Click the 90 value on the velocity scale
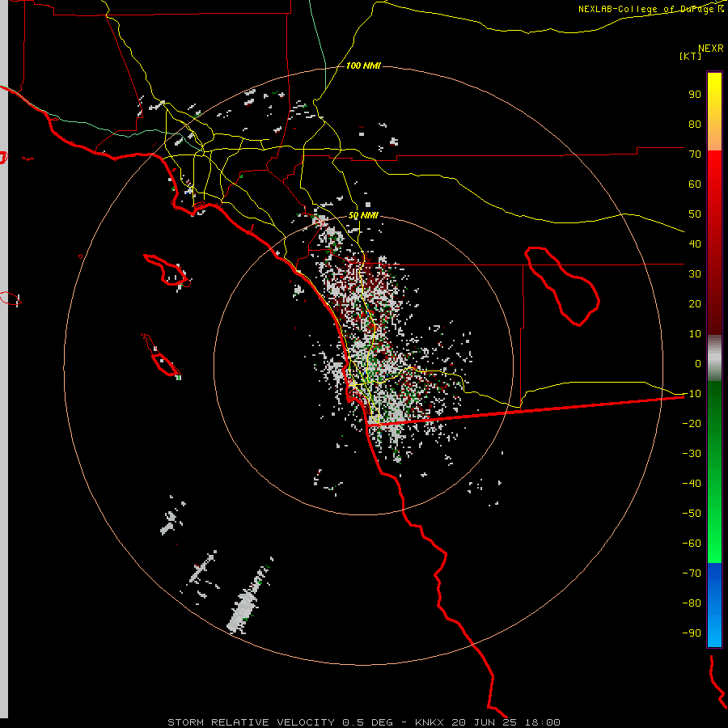The width and height of the screenshot is (728, 728). pyautogui.click(x=695, y=95)
